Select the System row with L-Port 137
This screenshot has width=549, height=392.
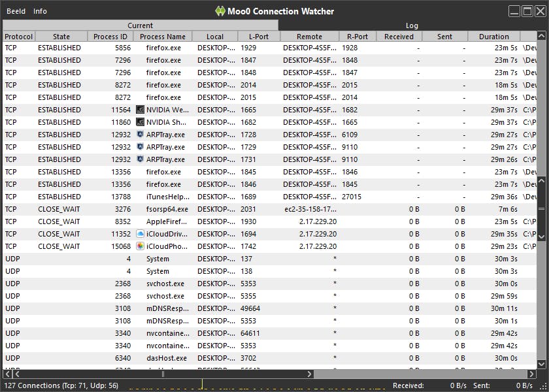tap(269, 259)
